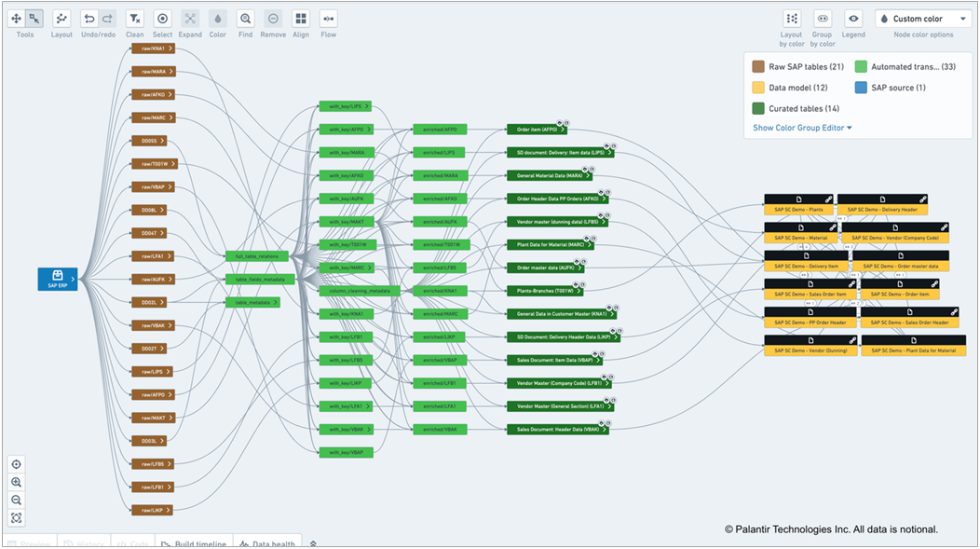Expand the raw/MARA node arrow

[170, 71]
